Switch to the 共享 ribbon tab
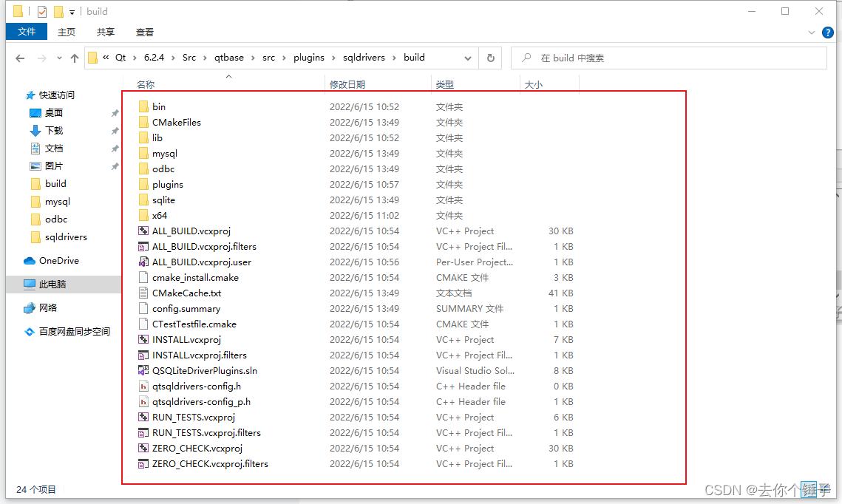Image resolution: width=842 pixels, height=504 pixels. pyautogui.click(x=105, y=33)
